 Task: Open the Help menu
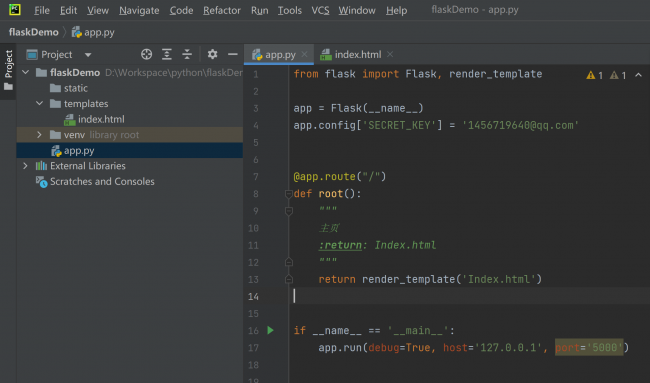coord(396,10)
